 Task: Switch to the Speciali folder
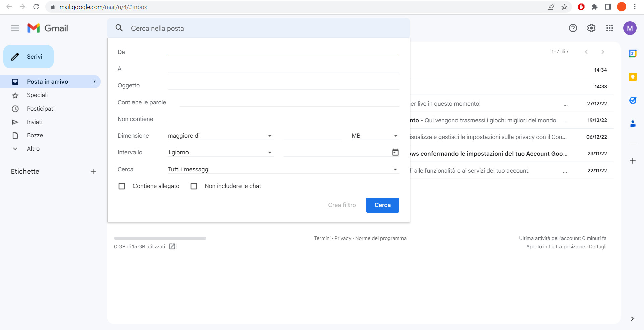click(x=37, y=95)
